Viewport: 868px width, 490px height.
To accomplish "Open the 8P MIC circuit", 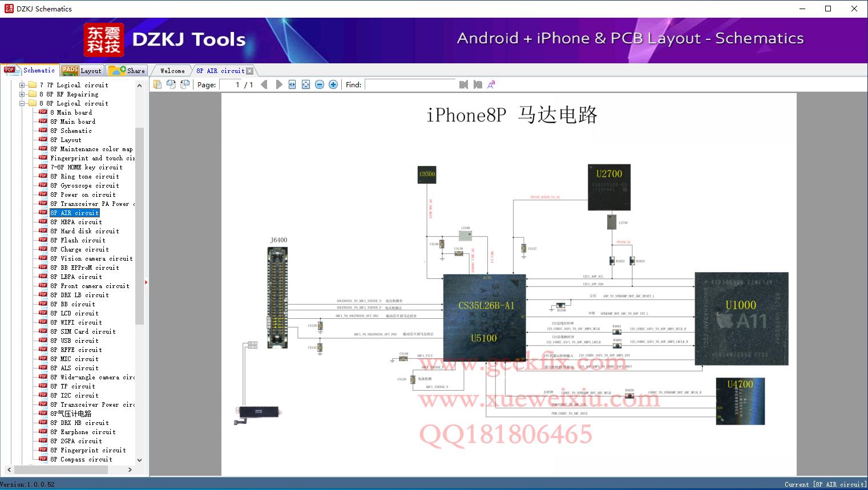I will [74, 359].
